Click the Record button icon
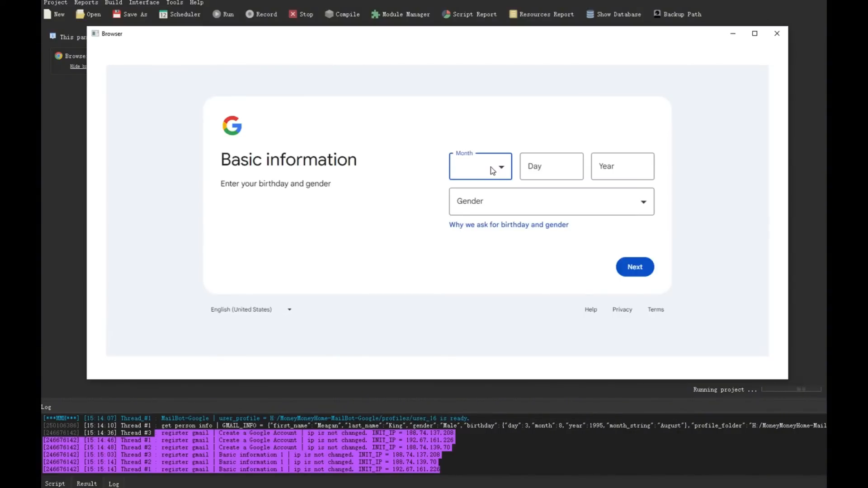Screen dimensions: 868x488 250,14
